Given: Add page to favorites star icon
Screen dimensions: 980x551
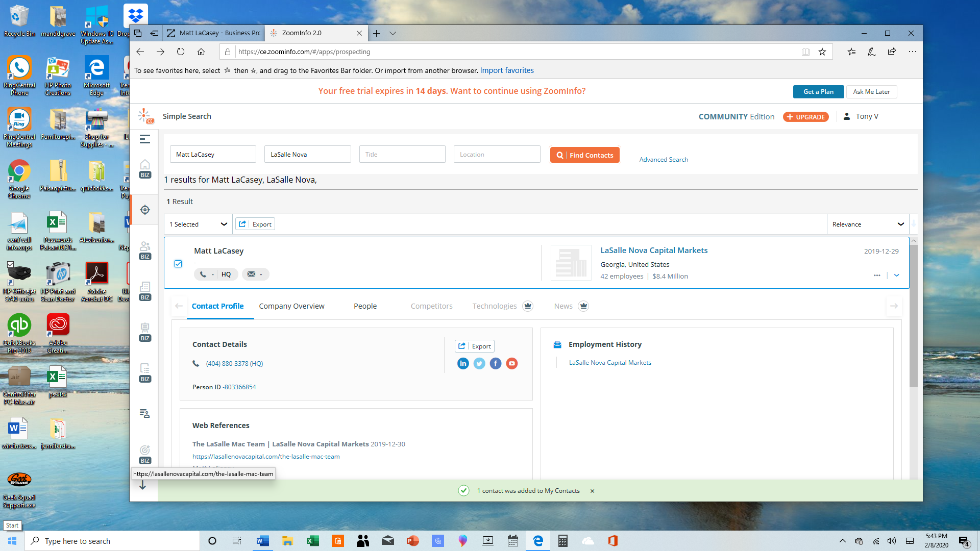Looking at the screenshot, I should click(x=822, y=52).
